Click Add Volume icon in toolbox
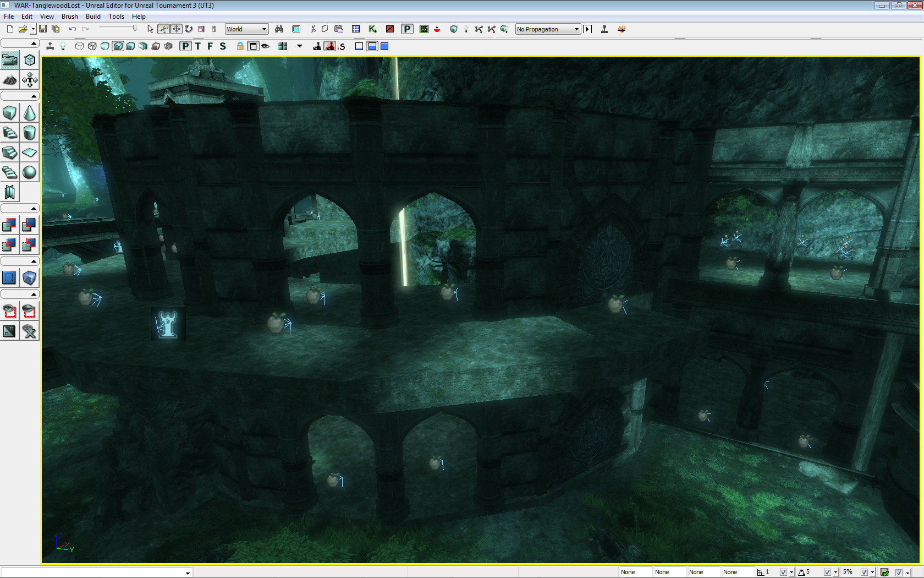 tap(30, 277)
